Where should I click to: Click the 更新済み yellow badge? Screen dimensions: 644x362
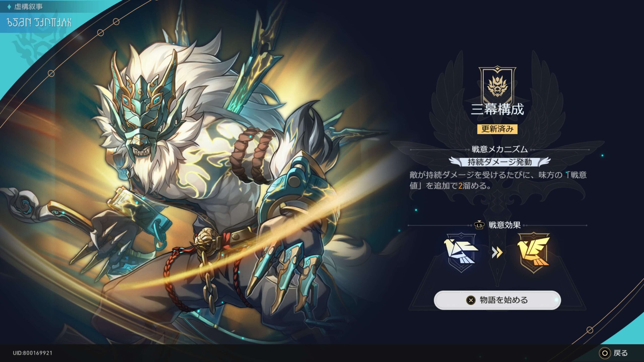pyautogui.click(x=497, y=129)
